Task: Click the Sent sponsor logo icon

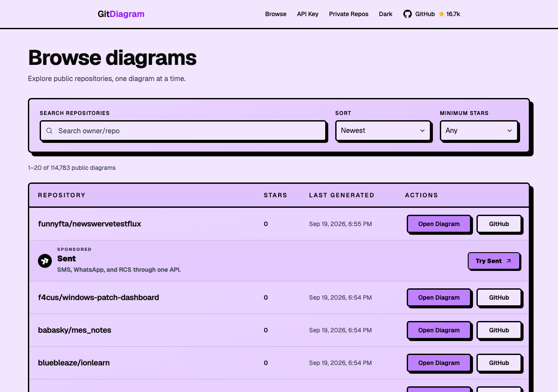Action: pyautogui.click(x=45, y=261)
